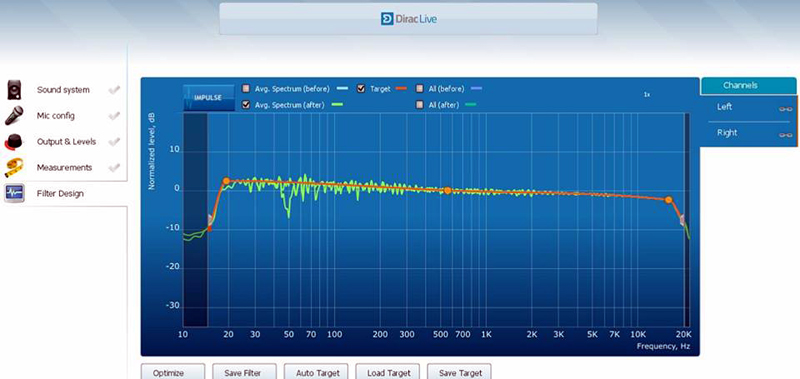The image size is (800, 379).
Task: Click the orange Target color swatch
Action: [401, 88]
